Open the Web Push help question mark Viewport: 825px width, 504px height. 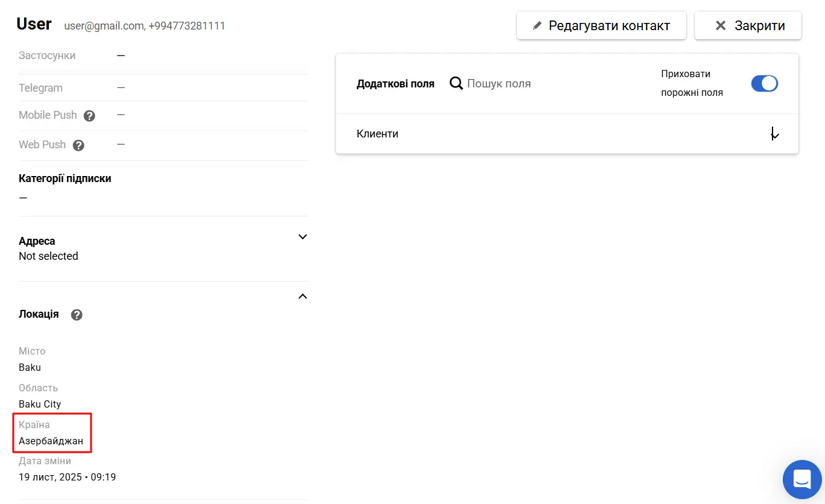[78, 145]
